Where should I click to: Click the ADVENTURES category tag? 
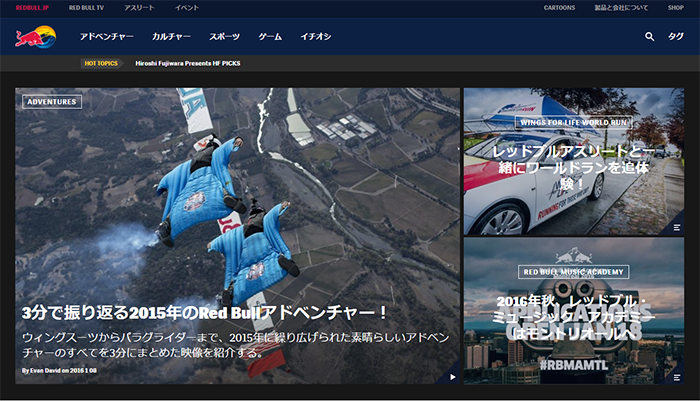52,101
